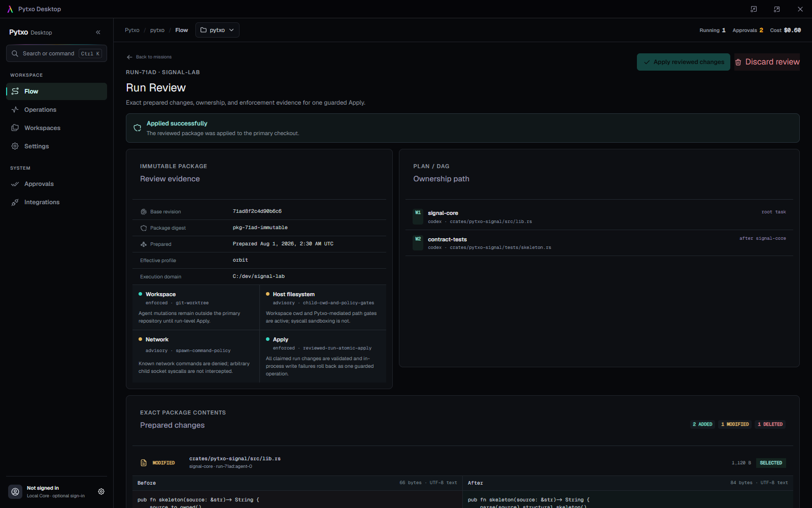Image resolution: width=812 pixels, height=508 pixels.
Task: Open Approvals under System
Action: point(56,184)
